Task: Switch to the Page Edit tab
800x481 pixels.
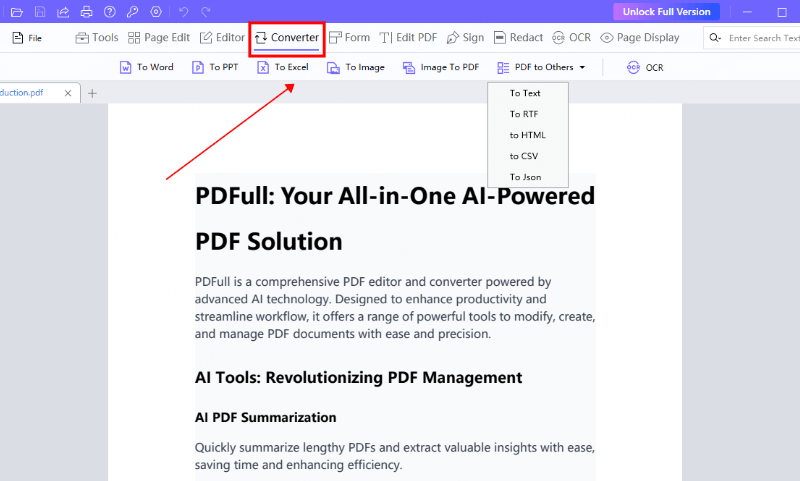Action: click(x=159, y=38)
